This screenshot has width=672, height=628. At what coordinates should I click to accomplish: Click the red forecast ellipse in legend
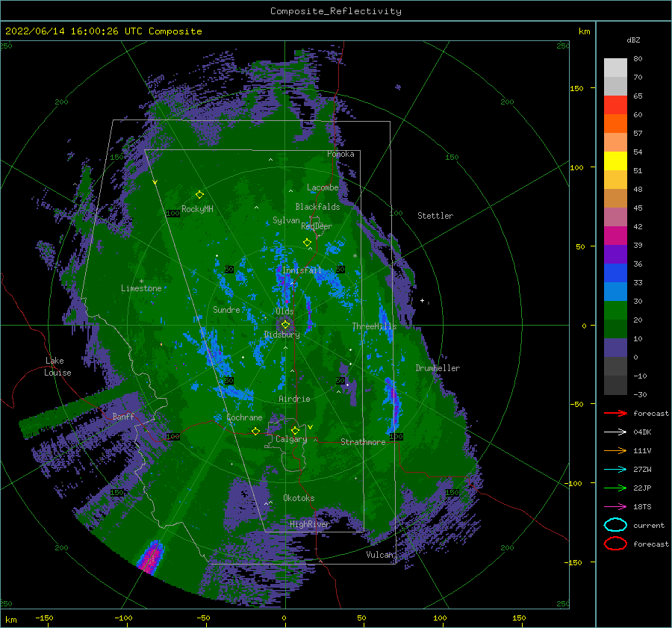pyautogui.click(x=615, y=544)
